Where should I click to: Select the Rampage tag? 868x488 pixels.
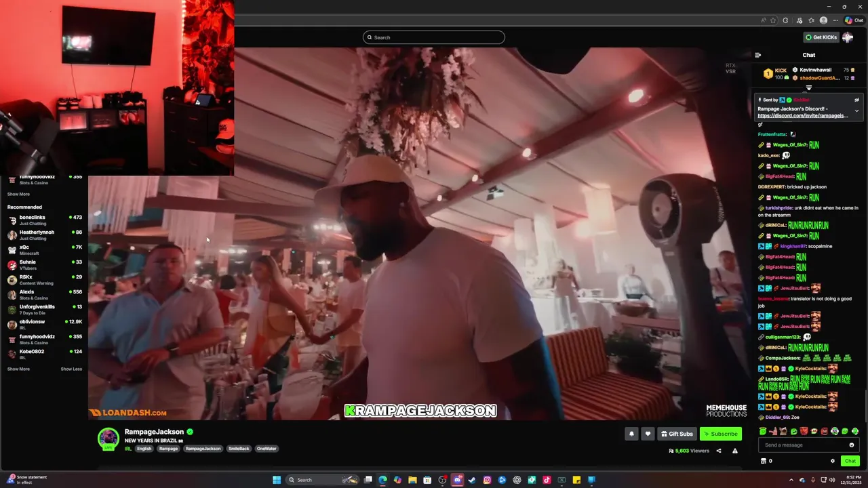pos(168,449)
